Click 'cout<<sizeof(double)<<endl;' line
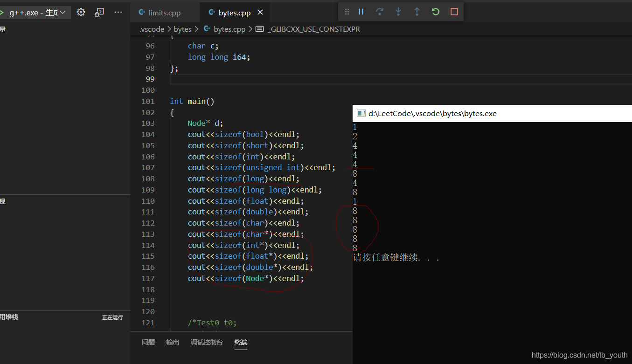The height and width of the screenshot is (364, 632). tap(248, 212)
